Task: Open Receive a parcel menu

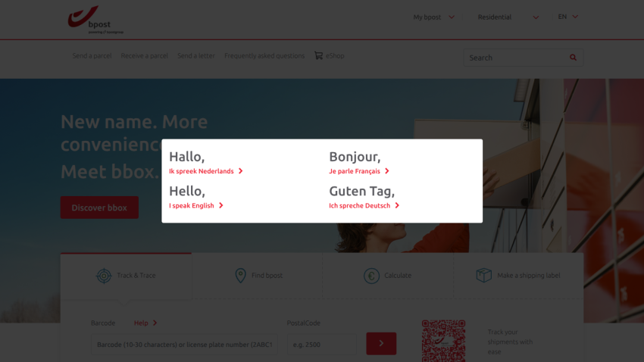Action: click(144, 56)
